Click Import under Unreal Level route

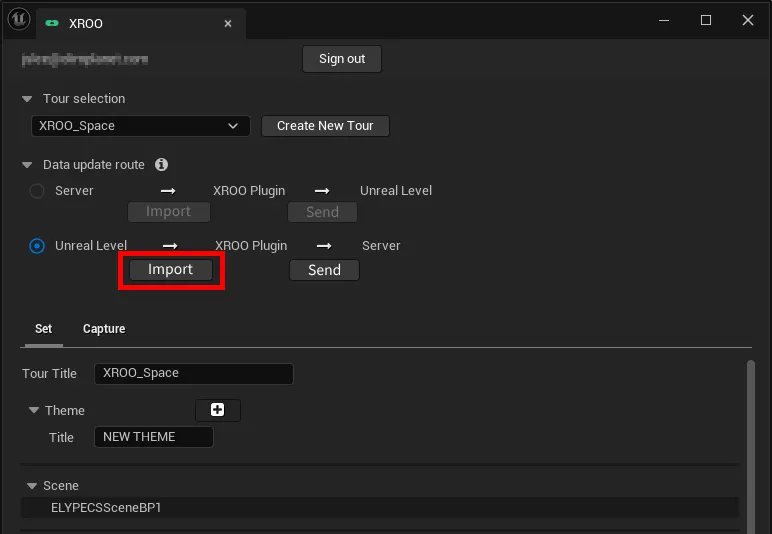(x=170, y=270)
